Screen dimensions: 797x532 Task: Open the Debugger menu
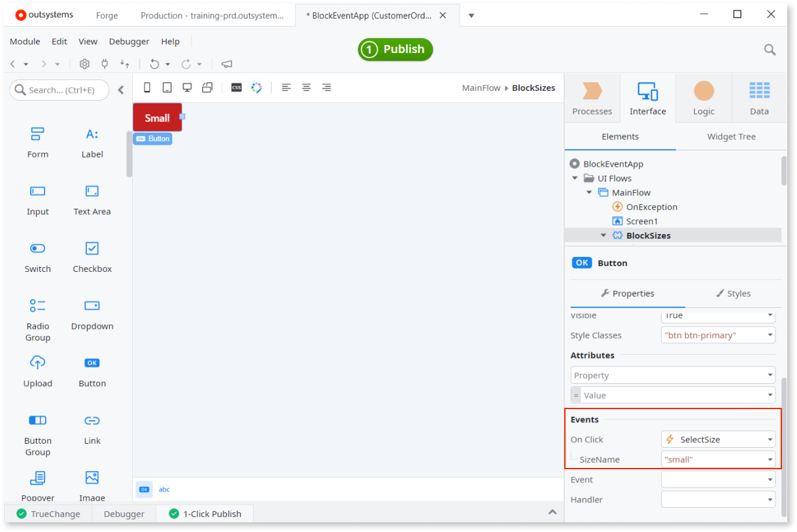[x=129, y=41]
